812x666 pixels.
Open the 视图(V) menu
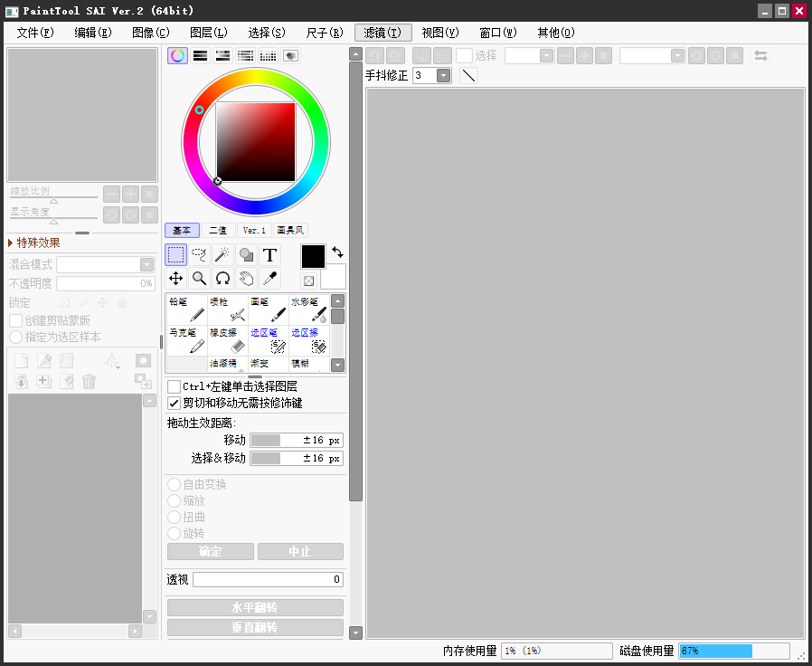(440, 33)
